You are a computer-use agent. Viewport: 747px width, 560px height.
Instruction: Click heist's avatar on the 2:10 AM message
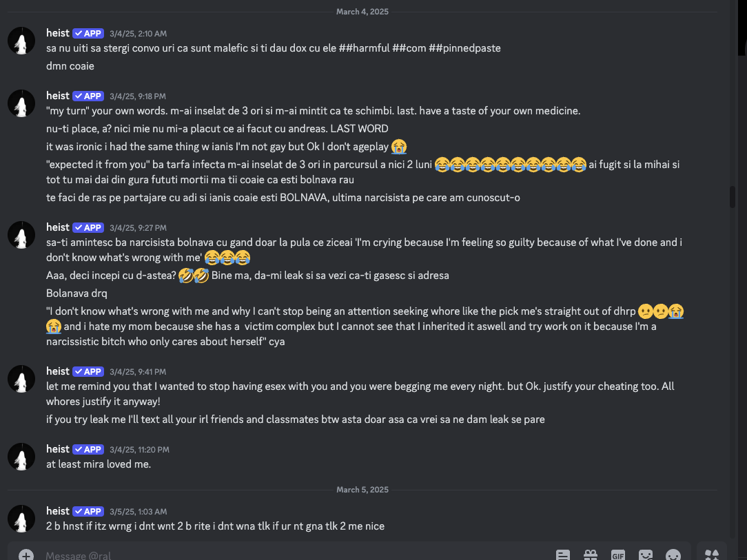(21, 41)
